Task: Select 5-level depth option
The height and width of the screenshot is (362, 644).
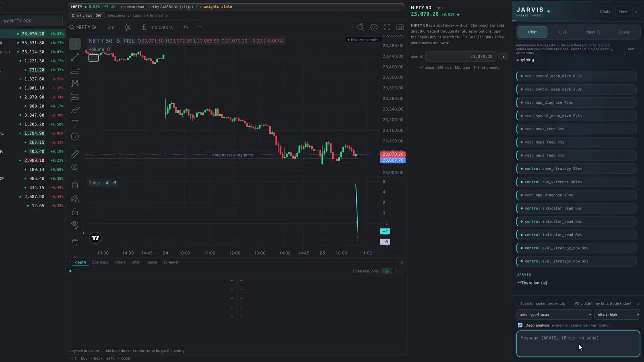Action: pyautogui.click(x=386, y=271)
